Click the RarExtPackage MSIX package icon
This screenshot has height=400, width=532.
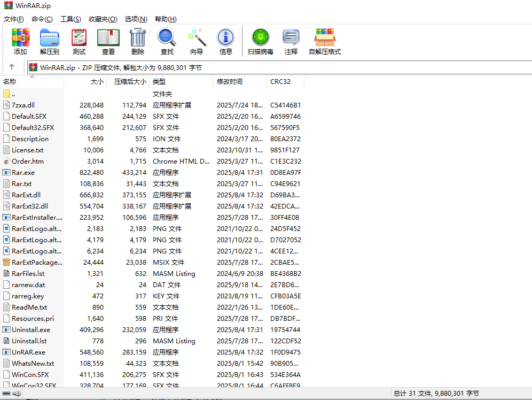pyautogui.click(x=6, y=262)
